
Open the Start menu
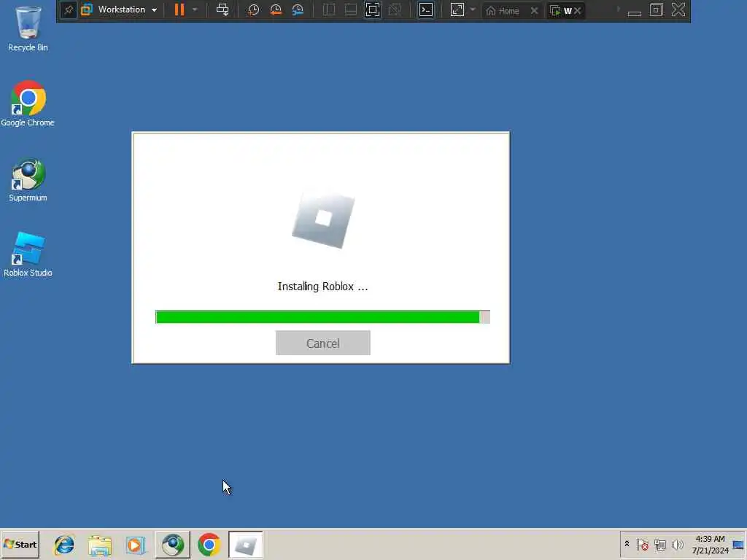coord(20,544)
